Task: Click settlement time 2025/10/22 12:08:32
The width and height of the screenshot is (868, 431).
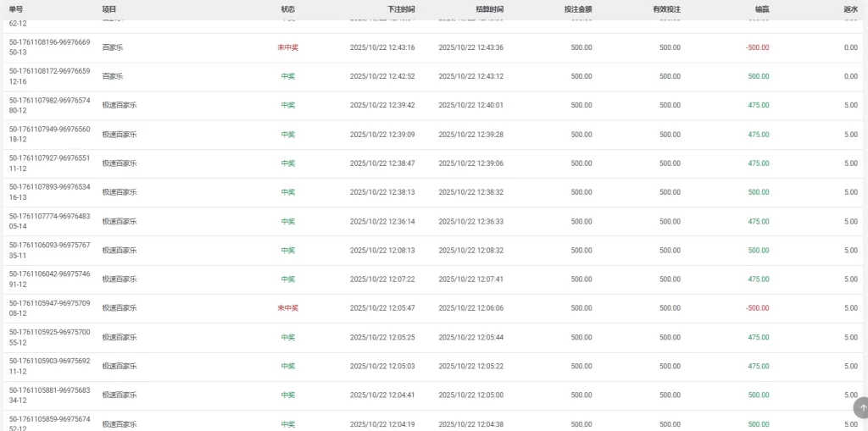Action: click(x=470, y=251)
